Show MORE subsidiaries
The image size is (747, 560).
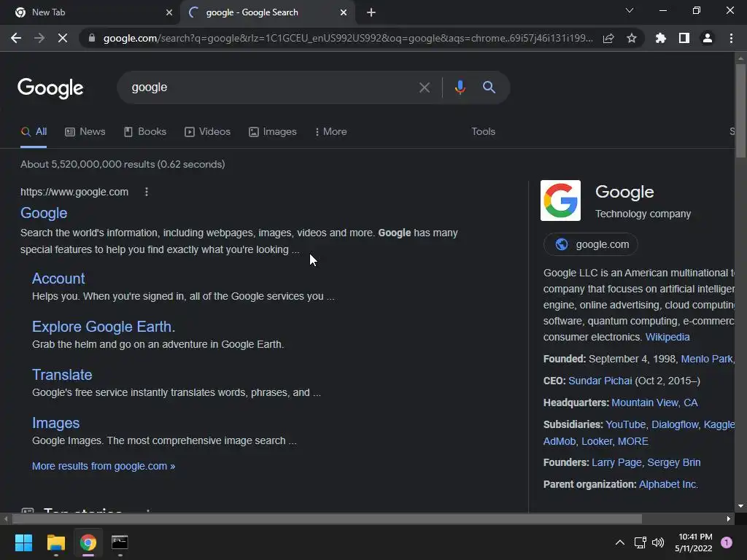[632, 441]
